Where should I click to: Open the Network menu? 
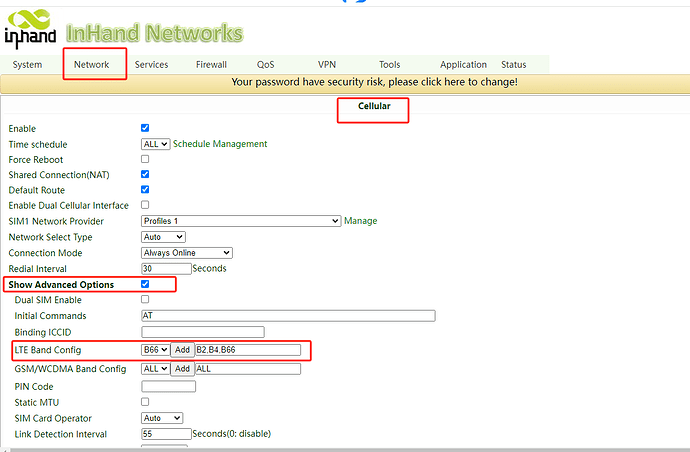point(92,65)
